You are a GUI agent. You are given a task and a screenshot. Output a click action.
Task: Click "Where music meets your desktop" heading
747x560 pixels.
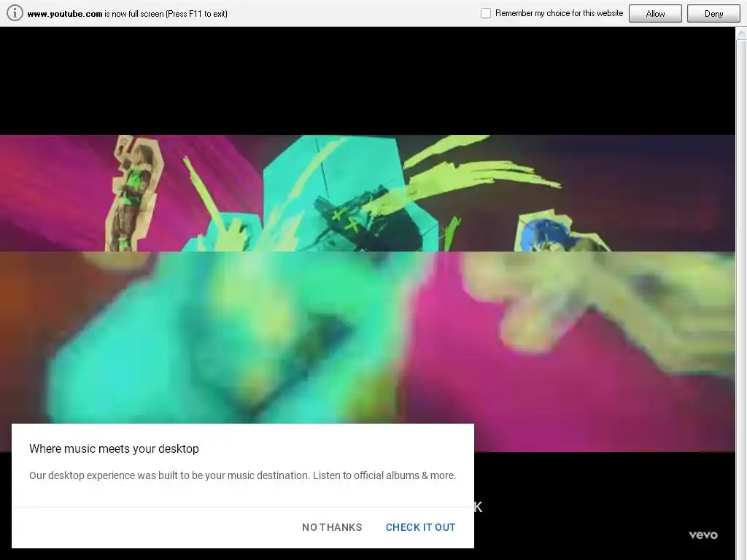click(x=114, y=448)
